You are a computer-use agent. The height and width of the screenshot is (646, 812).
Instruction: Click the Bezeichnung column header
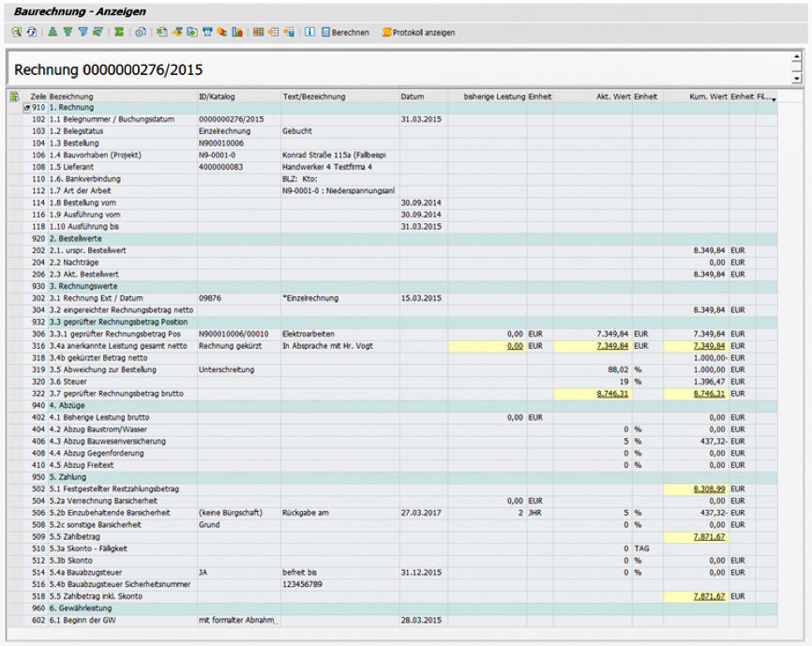[71, 97]
